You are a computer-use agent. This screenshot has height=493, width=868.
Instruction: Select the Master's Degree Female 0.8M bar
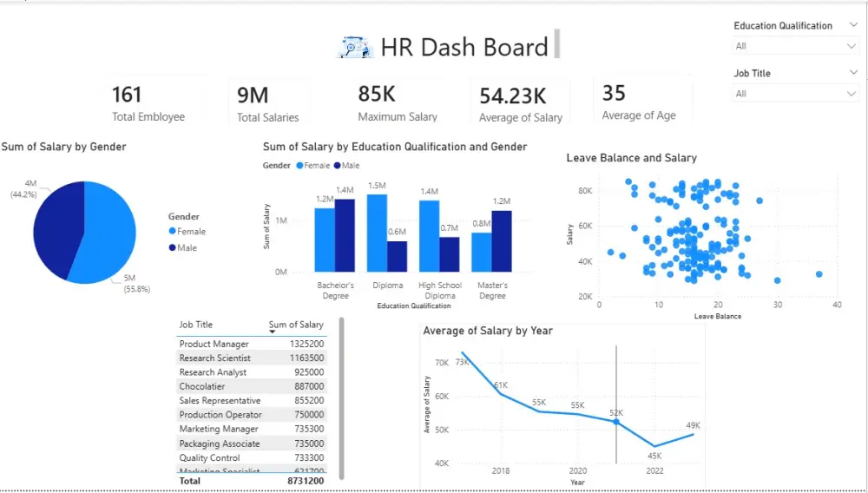click(x=482, y=253)
